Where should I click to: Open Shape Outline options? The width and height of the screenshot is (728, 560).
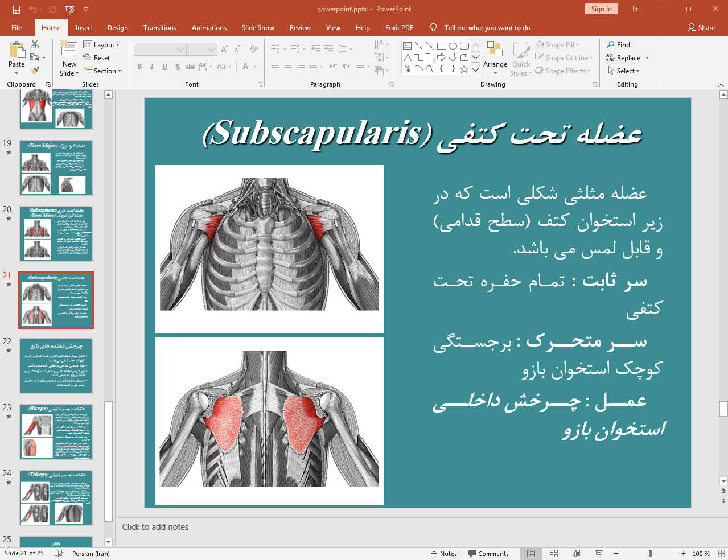pyautogui.click(x=564, y=57)
